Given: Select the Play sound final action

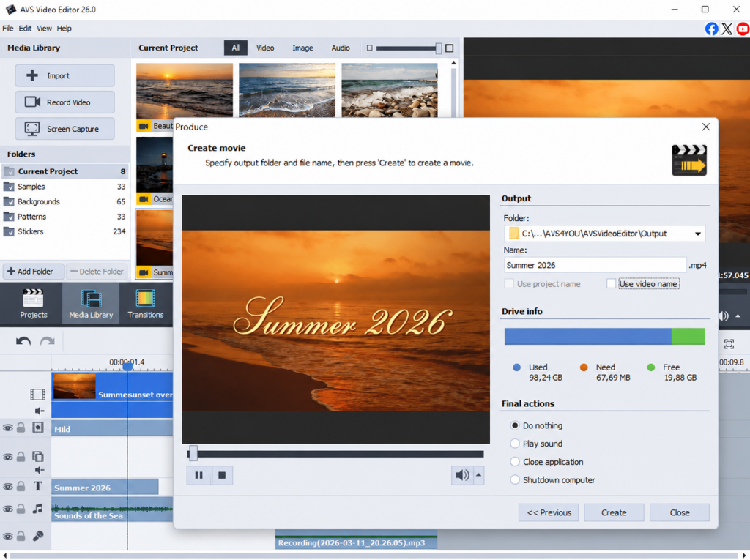Looking at the screenshot, I should [x=515, y=444].
